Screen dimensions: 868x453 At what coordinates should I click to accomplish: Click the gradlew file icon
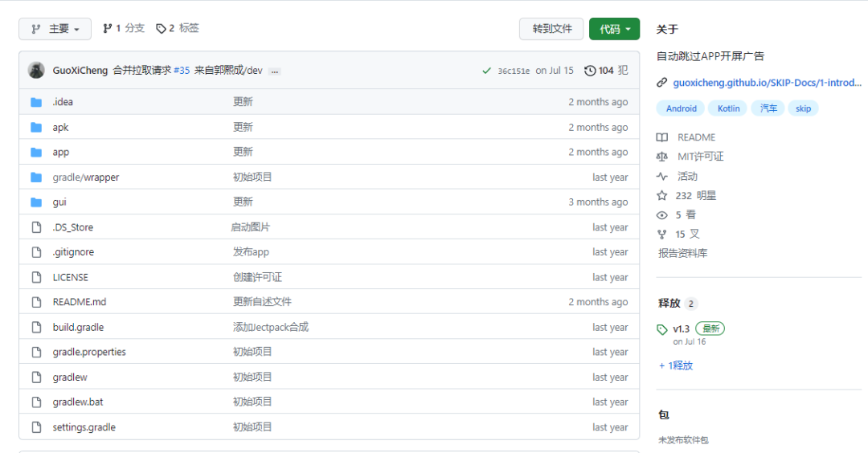[x=36, y=377]
